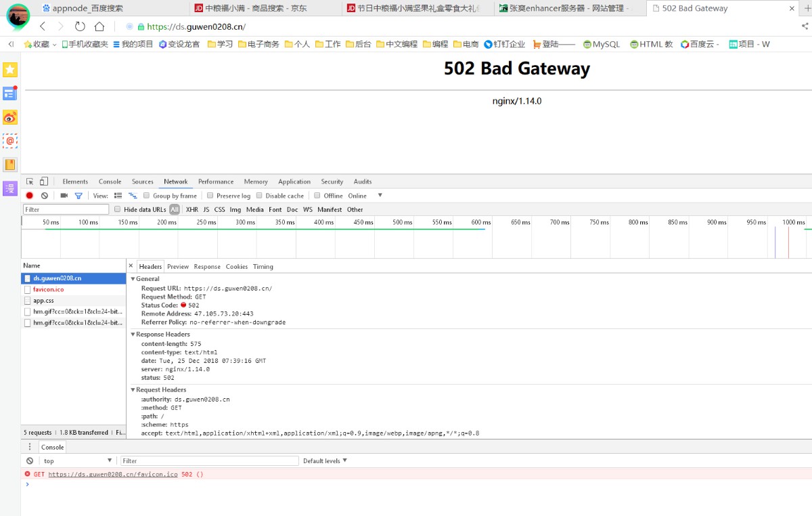Open the Default levels console dropdown
812x516 pixels.
pos(325,461)
